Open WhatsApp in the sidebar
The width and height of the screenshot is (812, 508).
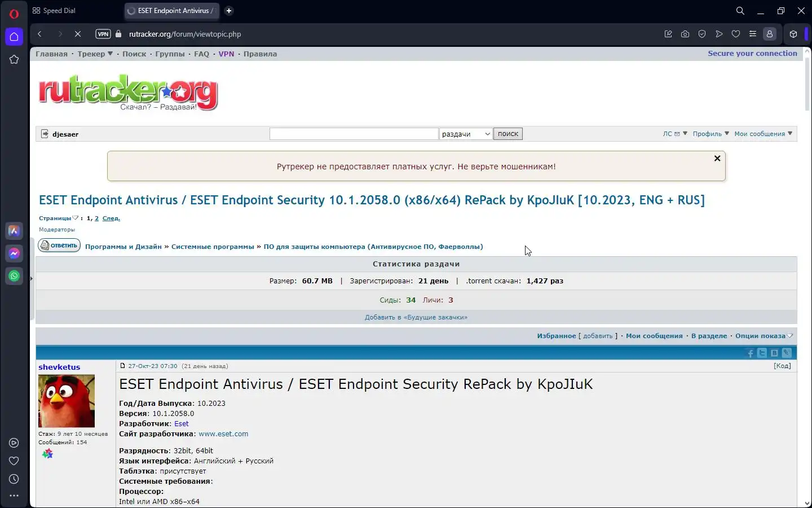(x=14, y=276)
